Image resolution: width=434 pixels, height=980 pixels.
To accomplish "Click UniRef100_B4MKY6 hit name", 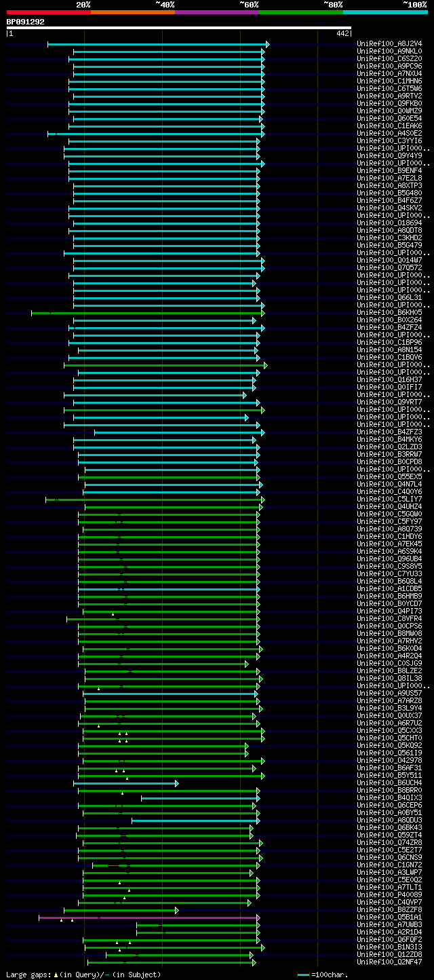I will click(x=389, y=439).
